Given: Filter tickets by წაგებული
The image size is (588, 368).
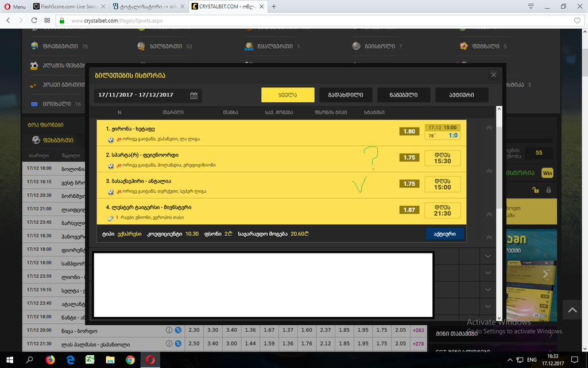Looking at the screenshot, I should [x=404, y=95].
